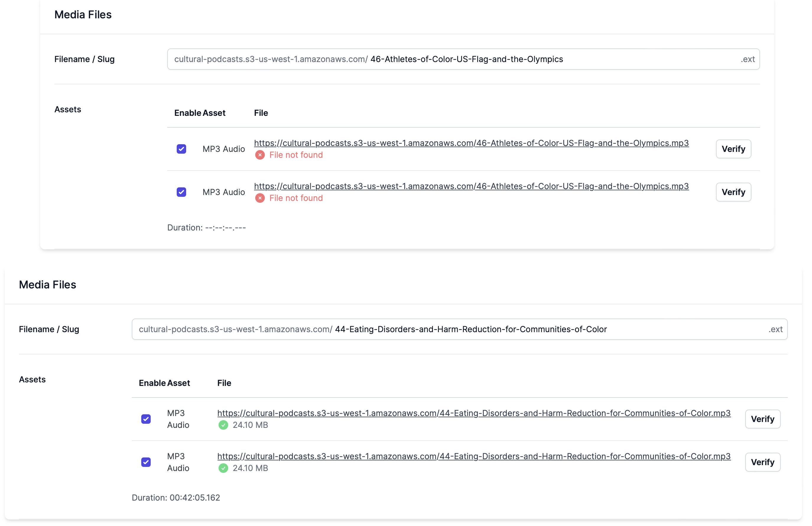The image size is (812, 526).
Task: Verify first 44-Eating-Disorders MP3 file
Action: 763,419
